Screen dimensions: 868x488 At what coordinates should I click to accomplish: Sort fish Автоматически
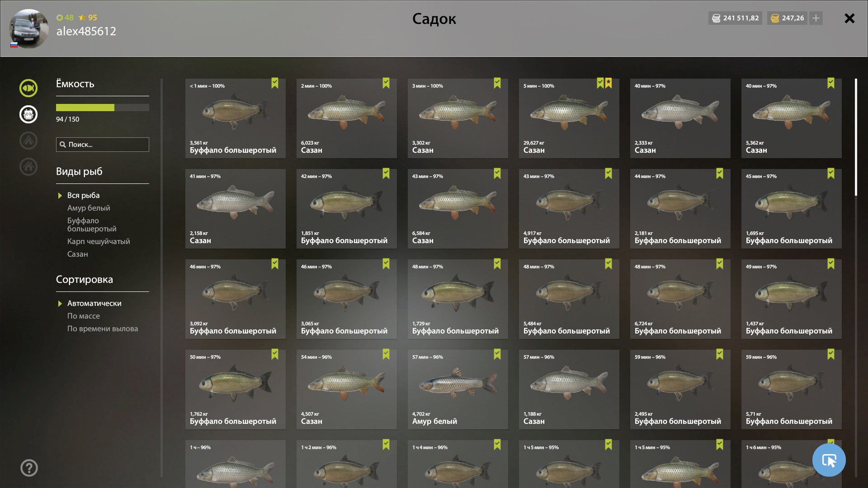94,303
